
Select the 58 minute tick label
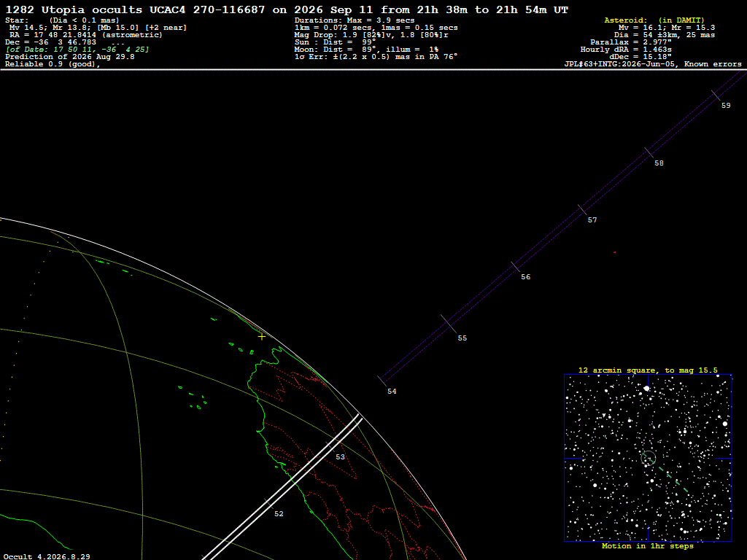(659, 163)
